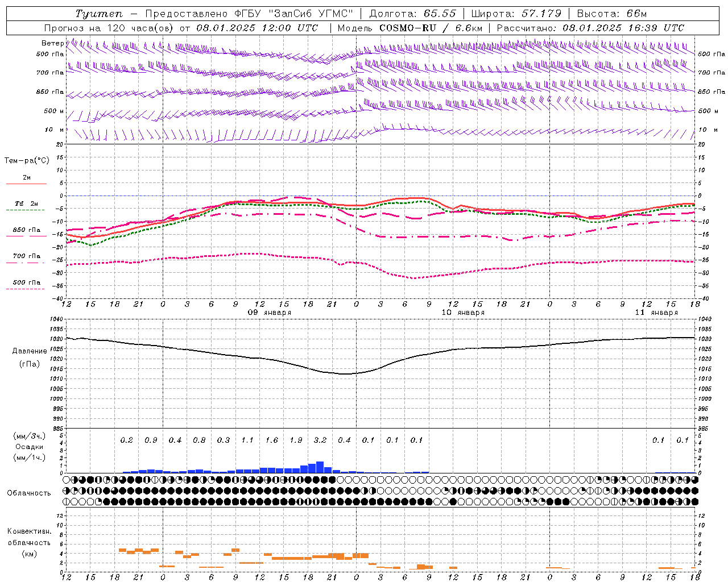This screenshot has width=728, height=582.
Task: Click the computed time "08.01.2025 16:39 UTC"
Action: pos(623,28)
